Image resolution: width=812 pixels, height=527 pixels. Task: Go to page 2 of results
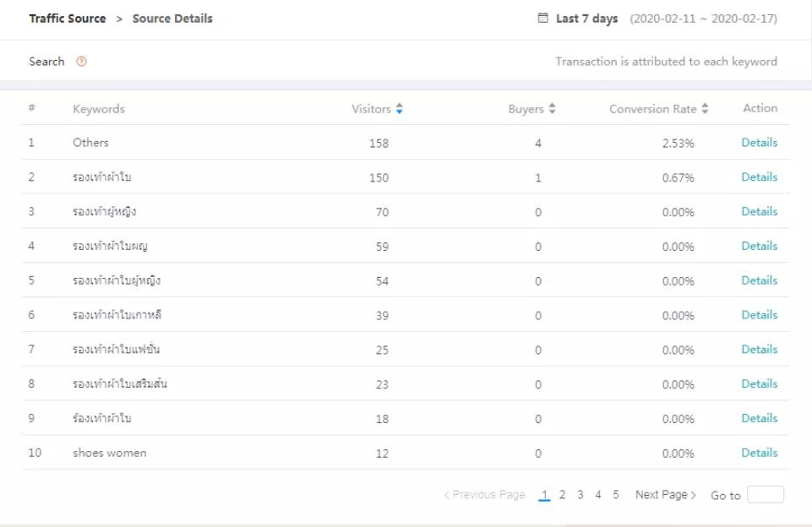point(562,495)
